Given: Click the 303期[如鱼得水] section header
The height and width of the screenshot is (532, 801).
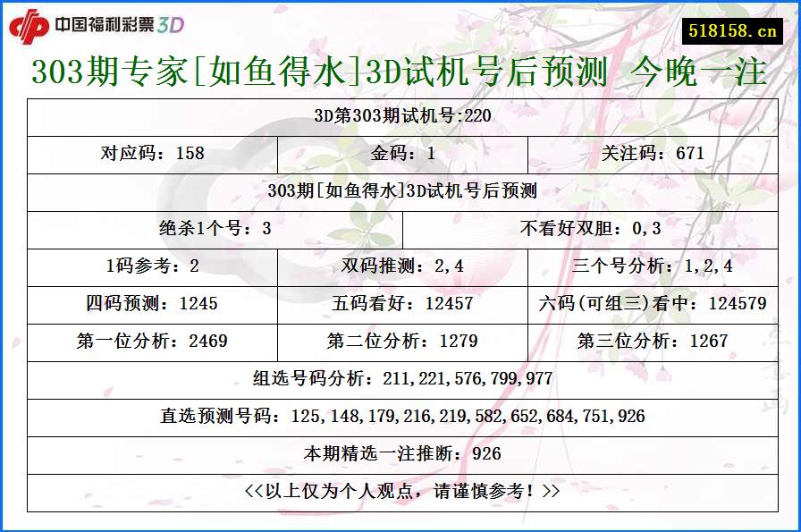Looking at the screenshot, I should coord(400,190).
